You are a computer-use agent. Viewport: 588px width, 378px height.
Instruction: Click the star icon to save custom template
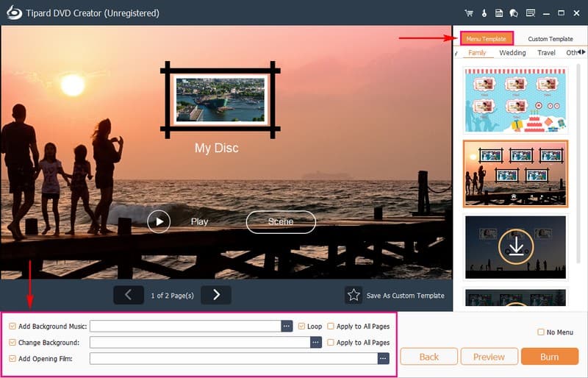[354, 295]
